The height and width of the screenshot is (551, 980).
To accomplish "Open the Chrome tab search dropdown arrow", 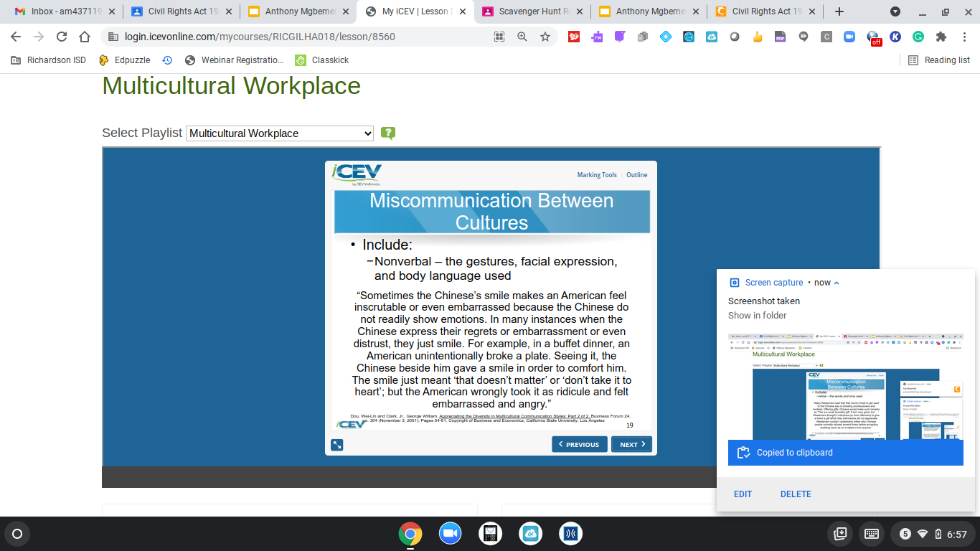I will pyautogui.click(x=895, y=11).
